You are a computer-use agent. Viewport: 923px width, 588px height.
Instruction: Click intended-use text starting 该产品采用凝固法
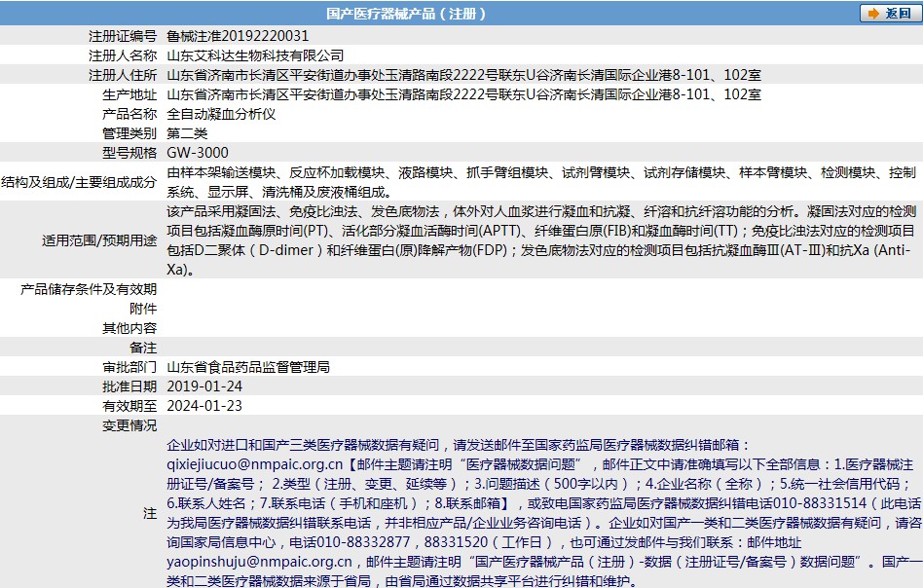click(x=541, y=240)
